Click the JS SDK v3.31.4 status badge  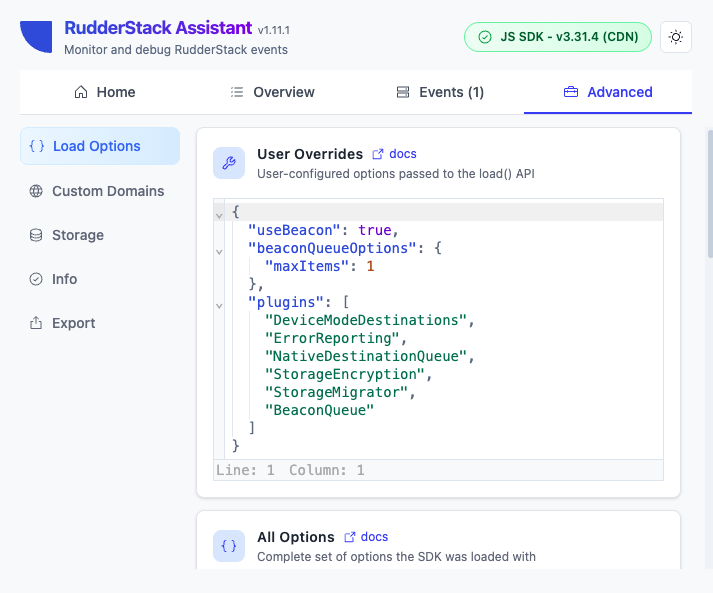558,37
